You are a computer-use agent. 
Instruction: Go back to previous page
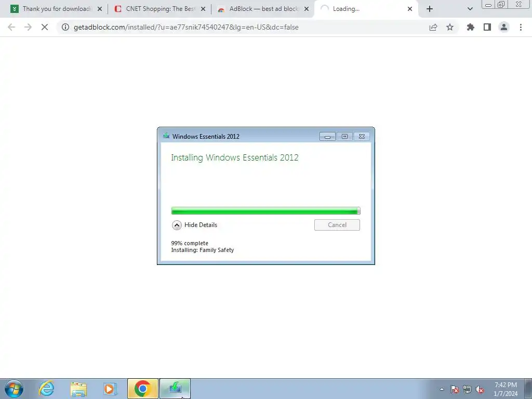pos(11,27)
